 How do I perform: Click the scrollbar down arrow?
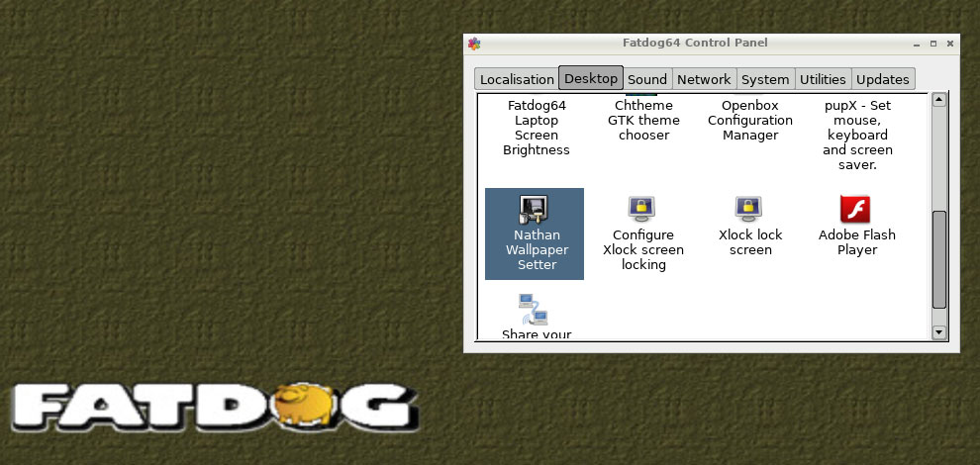coord(938,332)
